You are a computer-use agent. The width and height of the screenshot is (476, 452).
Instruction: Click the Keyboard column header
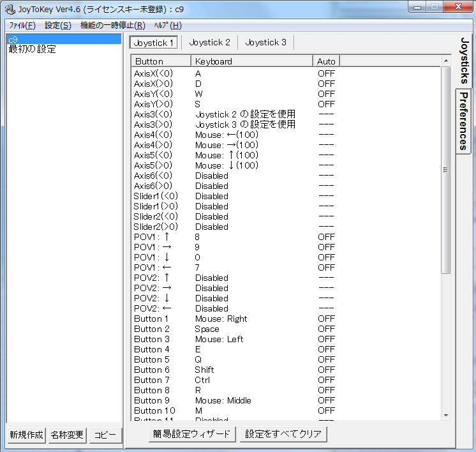tap(252, 61)
